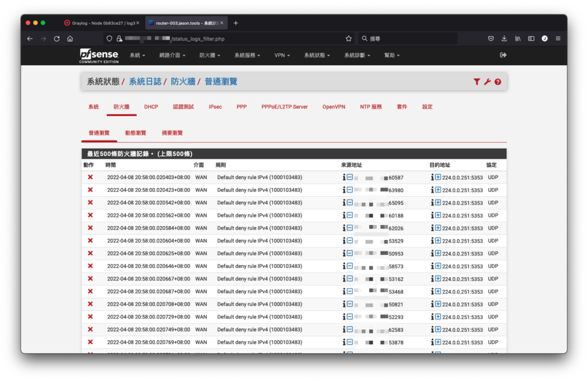The width and height of the screenshot is (588, 381).
Task: Block source address of port 62026 row
Action: point(350,228)
